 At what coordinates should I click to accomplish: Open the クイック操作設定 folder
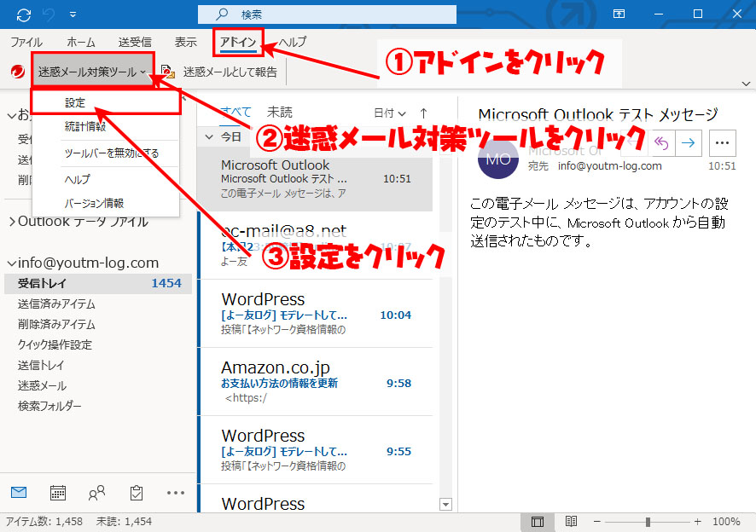(55, 344)
